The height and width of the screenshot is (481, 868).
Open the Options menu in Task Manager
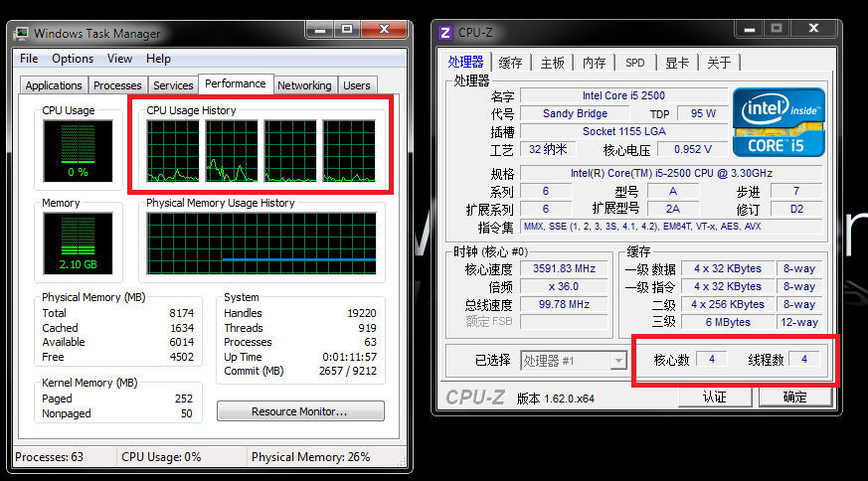click(73, 59)
